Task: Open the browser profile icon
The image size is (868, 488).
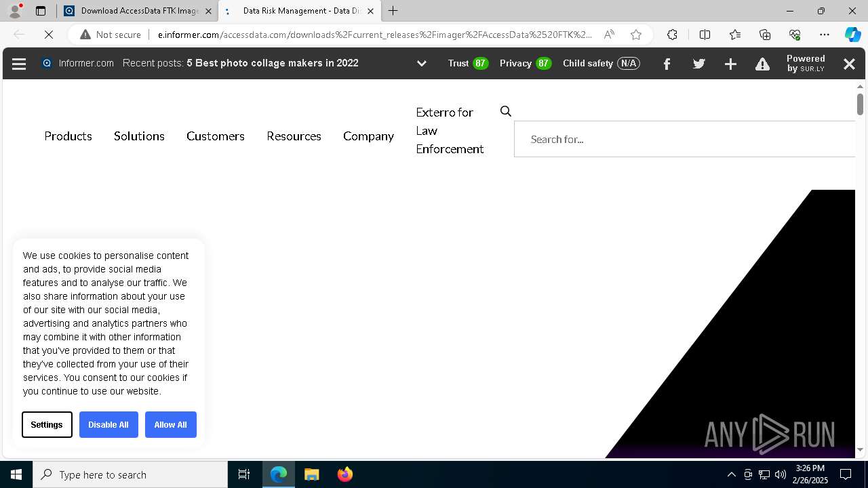Action: pyautogui.click(x=15, y=11)
